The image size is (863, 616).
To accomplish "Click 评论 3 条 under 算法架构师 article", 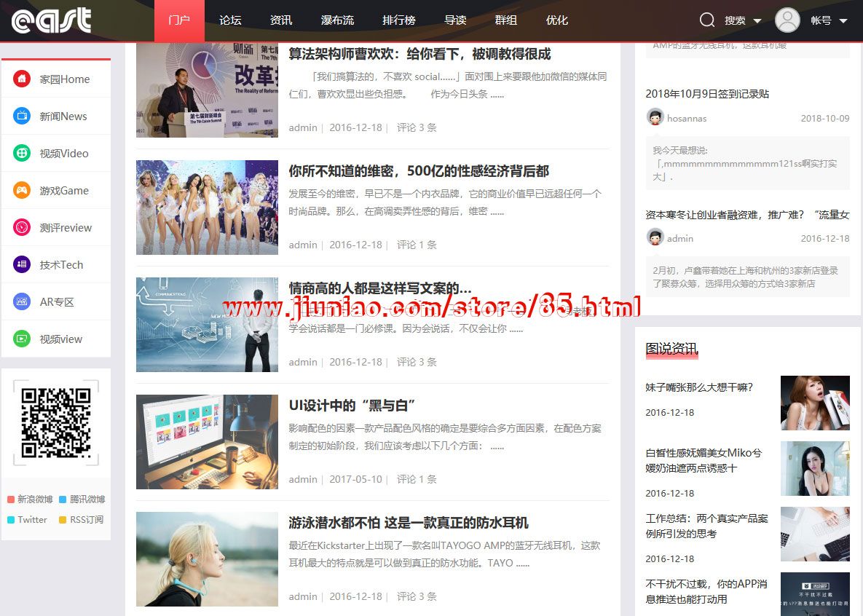I will 417,127.
